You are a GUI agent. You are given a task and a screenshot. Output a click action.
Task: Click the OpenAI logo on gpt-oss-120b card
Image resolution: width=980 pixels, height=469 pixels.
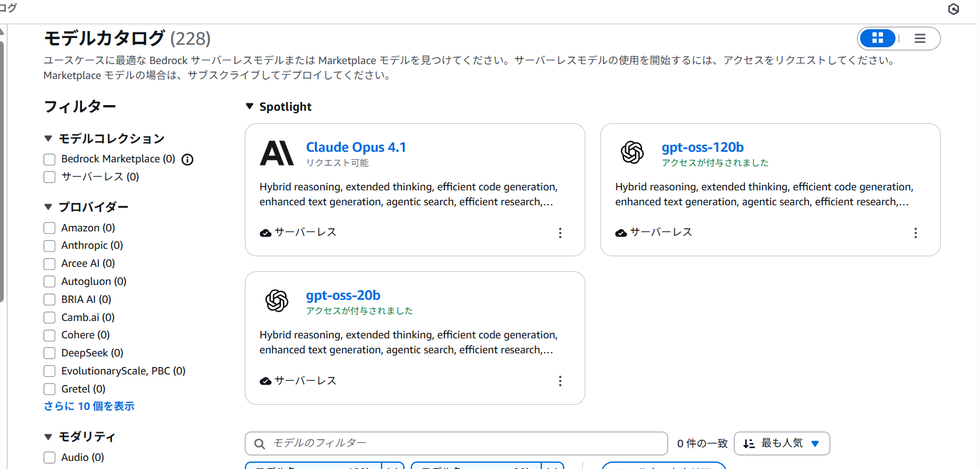click(x=632, y=152)
